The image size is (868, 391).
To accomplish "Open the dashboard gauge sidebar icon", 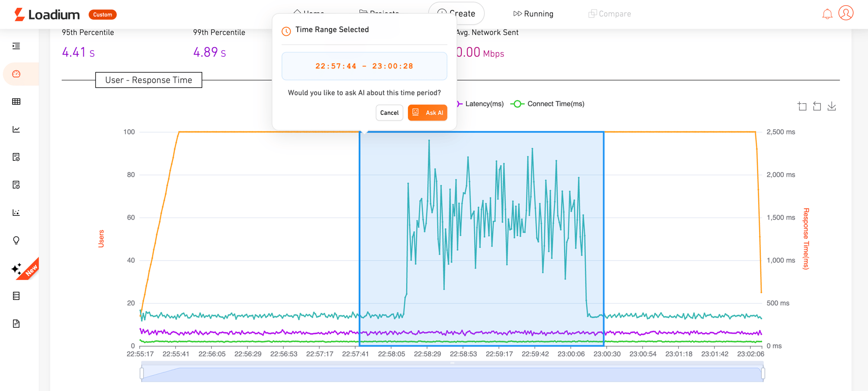I will point(16,74).
